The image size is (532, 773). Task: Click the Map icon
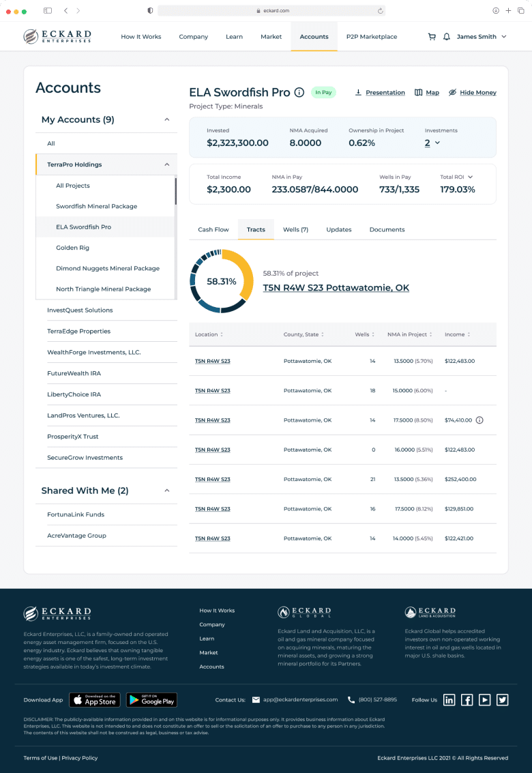[419, 92]
